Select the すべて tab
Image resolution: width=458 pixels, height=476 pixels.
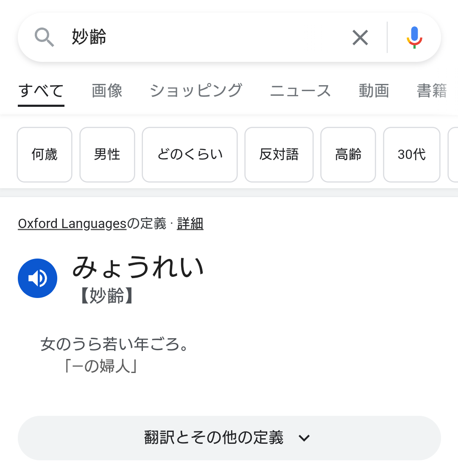pos(41,91)
